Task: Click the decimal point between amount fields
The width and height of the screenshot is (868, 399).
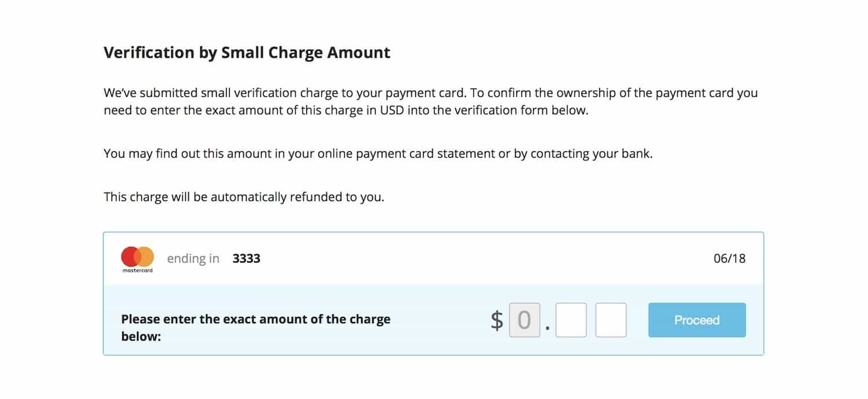Action: pyautogui.click(x=547, y=331)
